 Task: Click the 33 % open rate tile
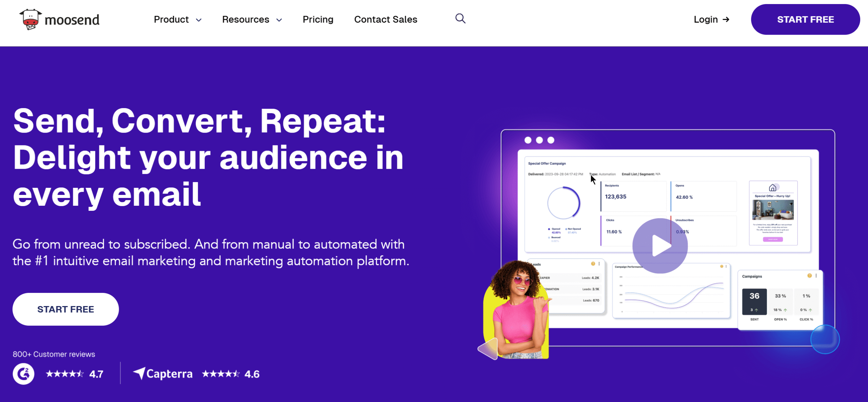[x=780, y=302]
